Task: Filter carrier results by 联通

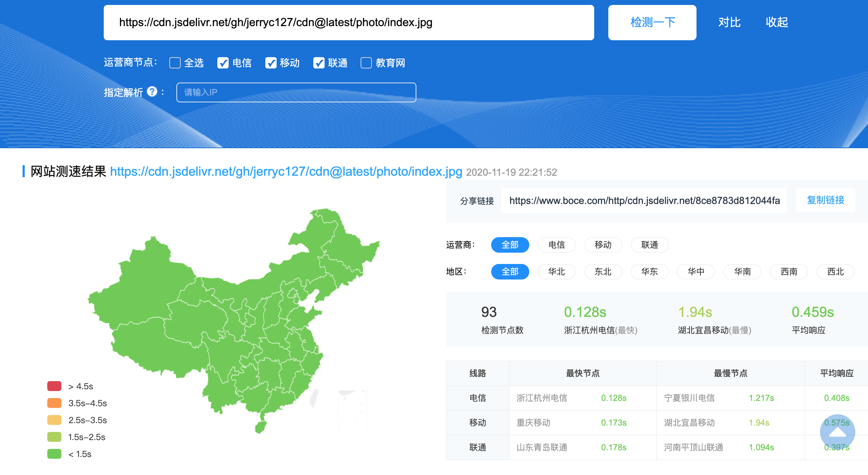Action: coord(650,245)
